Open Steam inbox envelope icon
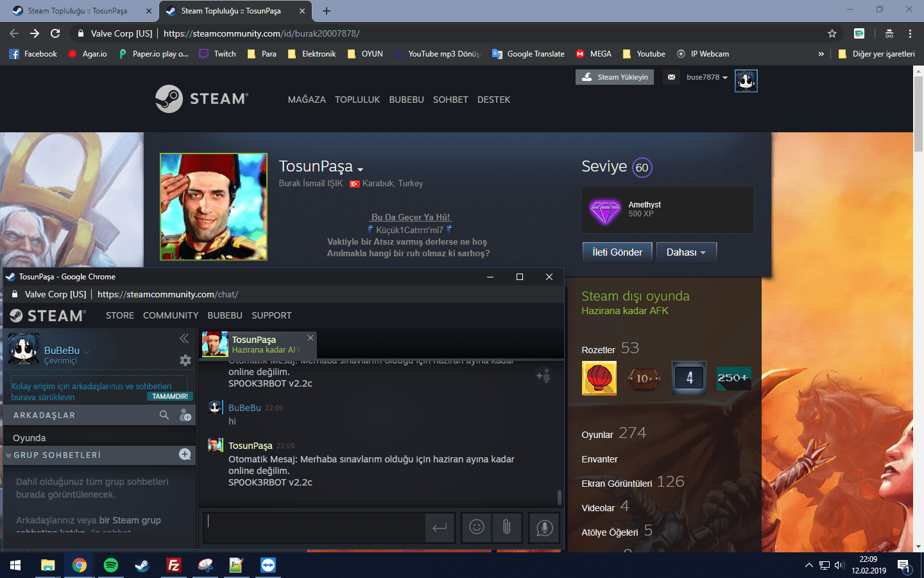Image resolution: width=924 pixels, height=578 pixels. tap(671, 77)
